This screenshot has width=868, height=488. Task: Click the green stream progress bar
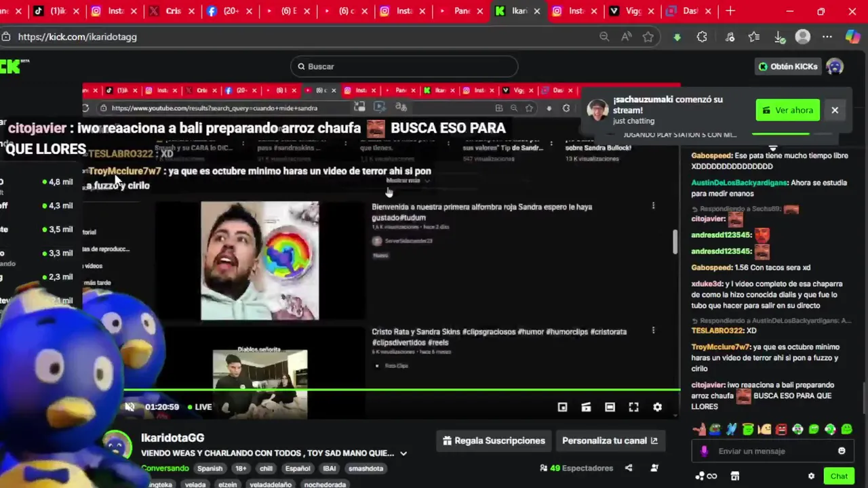(x=401, y=390)
